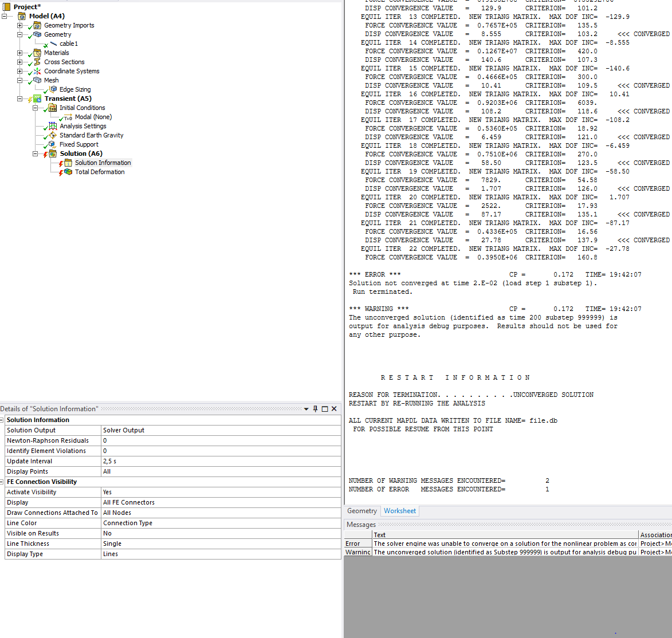This screenshot has height=638, width=672.
Task: Expand the Coordinate Systems node
Action: pyautogui.click(x=19, y=71)
